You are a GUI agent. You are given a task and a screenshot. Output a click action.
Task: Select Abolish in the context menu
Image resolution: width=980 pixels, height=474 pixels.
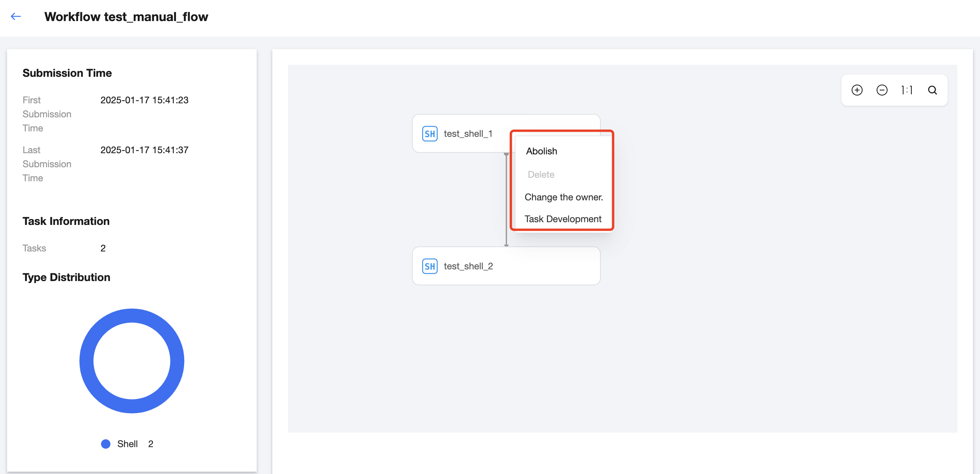coord(541,151)
